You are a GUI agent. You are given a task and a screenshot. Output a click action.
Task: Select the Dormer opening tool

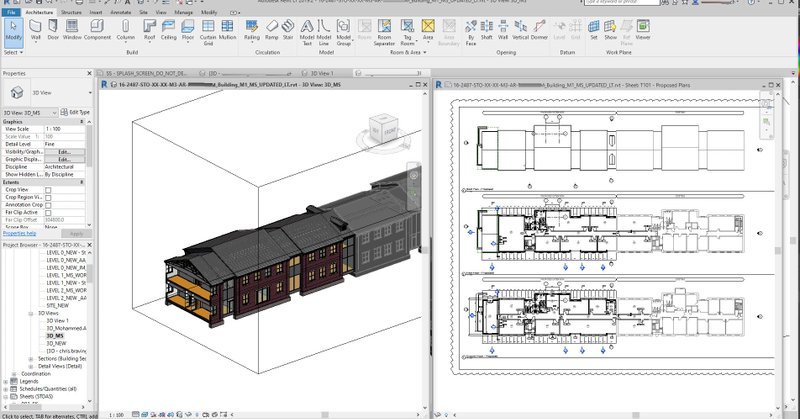(x=539, y=30)
